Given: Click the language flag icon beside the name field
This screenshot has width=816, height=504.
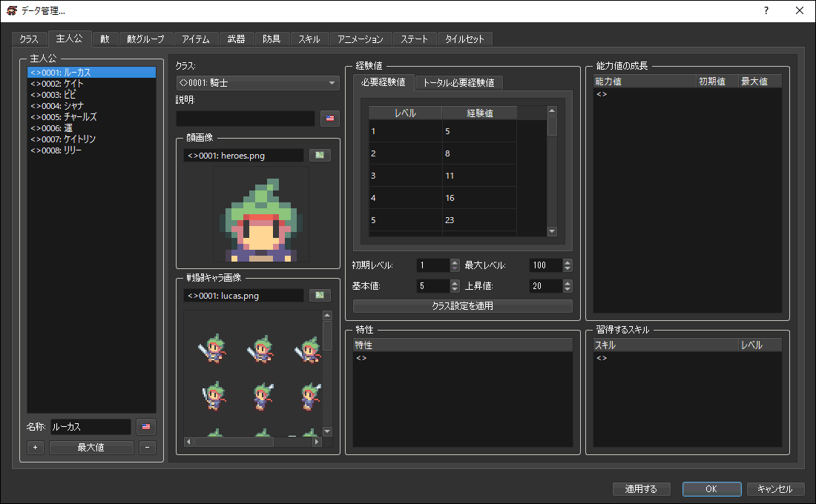Looking at the screenshot, I should tap(146, 426).
